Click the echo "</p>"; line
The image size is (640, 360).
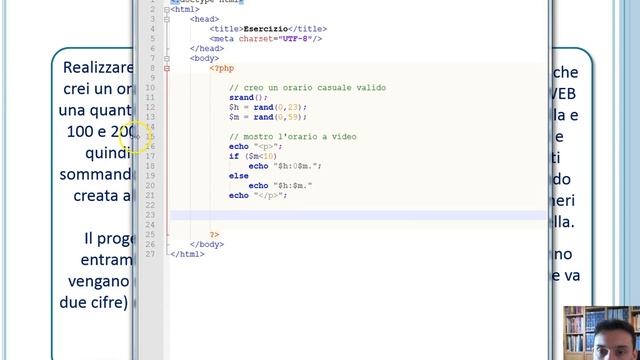pyautogui.click(x=258, y=196)
